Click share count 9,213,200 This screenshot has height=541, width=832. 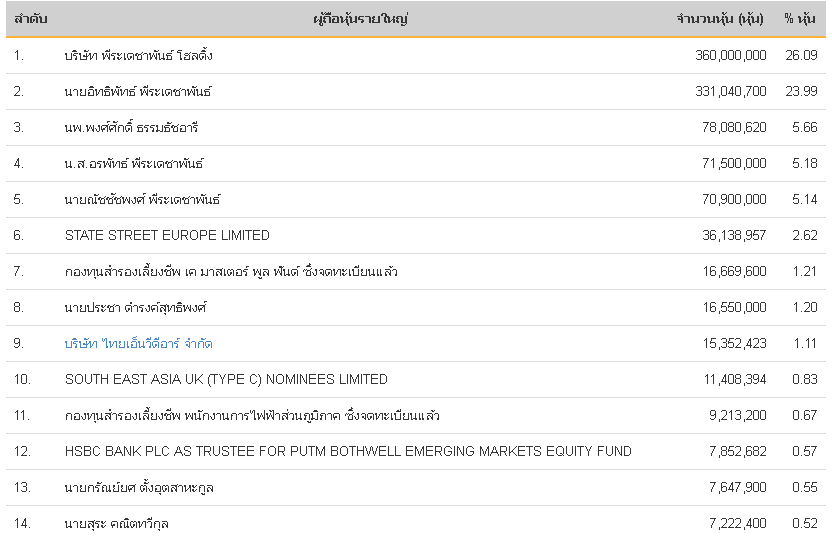coord(738,415)
